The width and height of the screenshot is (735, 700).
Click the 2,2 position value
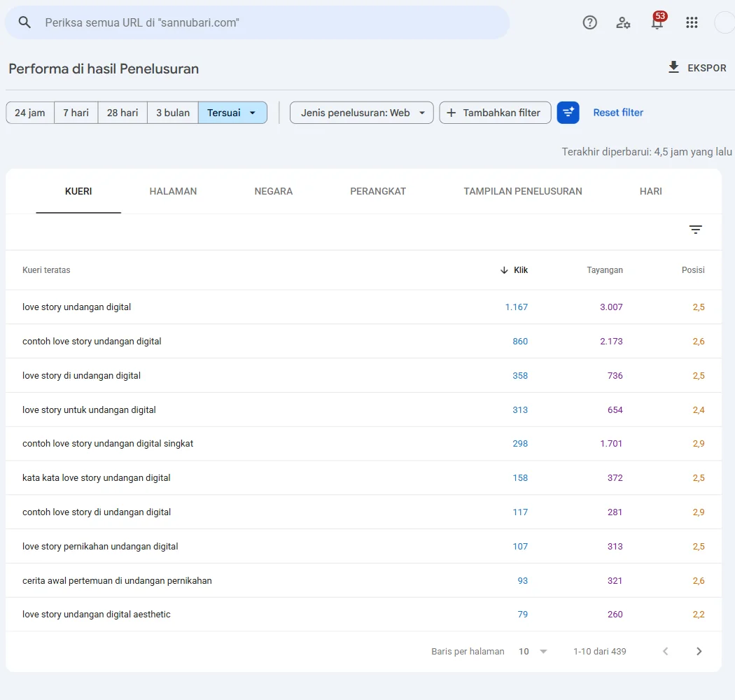point(699,614)
